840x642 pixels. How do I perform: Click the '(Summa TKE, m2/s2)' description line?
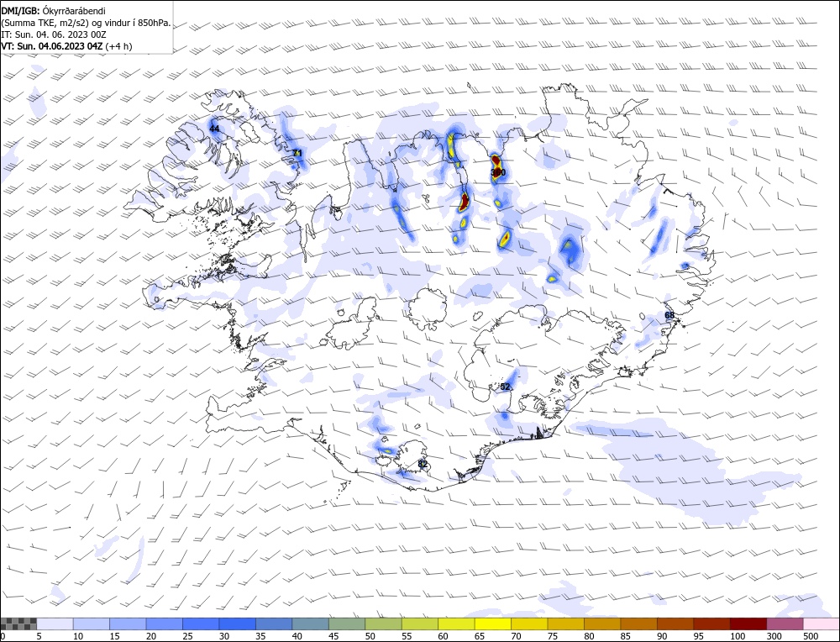(x=86, y=23)
